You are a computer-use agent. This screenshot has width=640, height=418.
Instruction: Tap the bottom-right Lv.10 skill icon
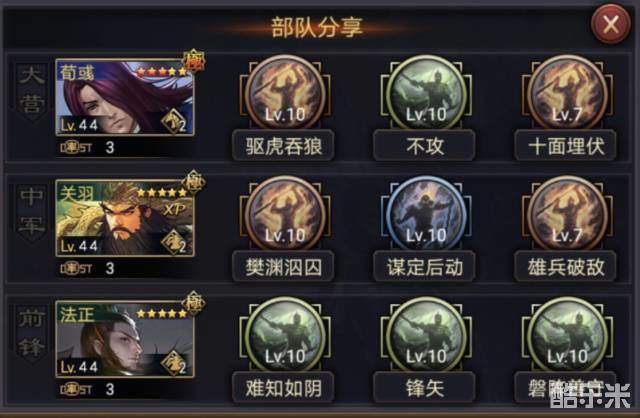(567, 335)
